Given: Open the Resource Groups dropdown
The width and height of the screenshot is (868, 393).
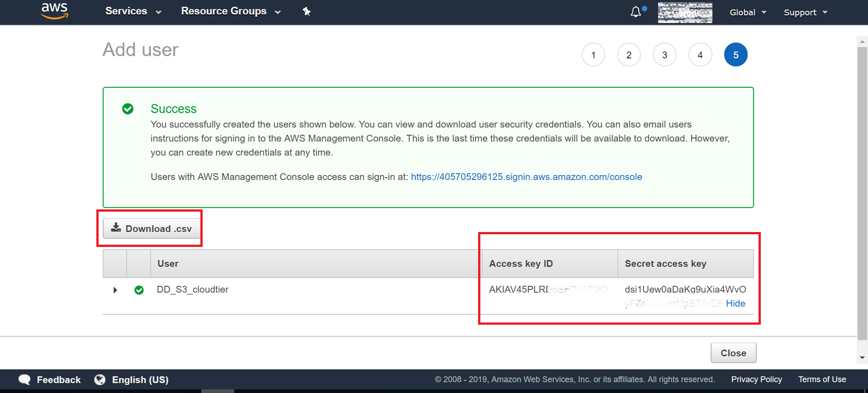Looking at the screenshot, I should pyautogui.click(x=231, y=11).
